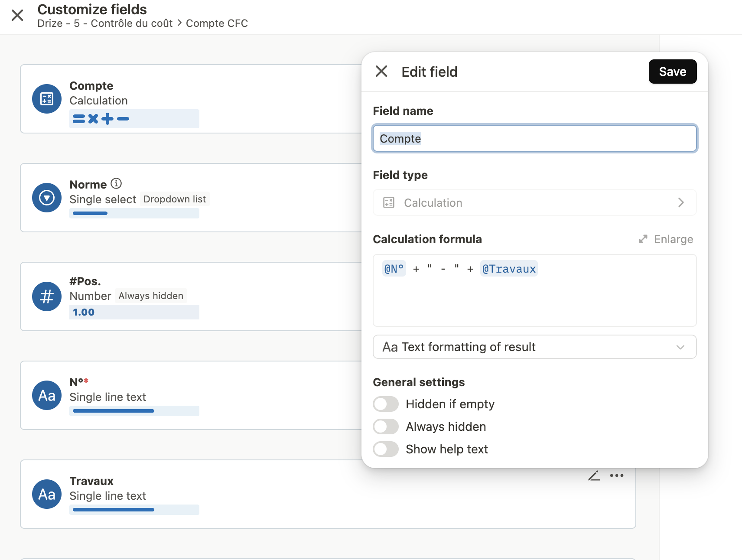The image size is (742, 560).
Task: Click the N° single line text icon
Action: click(x=47, y=395)
